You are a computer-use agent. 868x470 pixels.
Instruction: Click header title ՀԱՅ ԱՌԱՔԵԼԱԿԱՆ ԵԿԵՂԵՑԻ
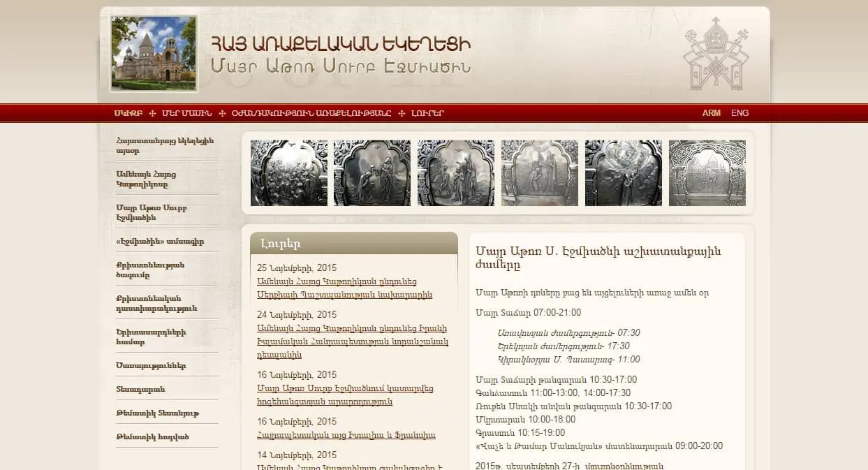[341, 43]
